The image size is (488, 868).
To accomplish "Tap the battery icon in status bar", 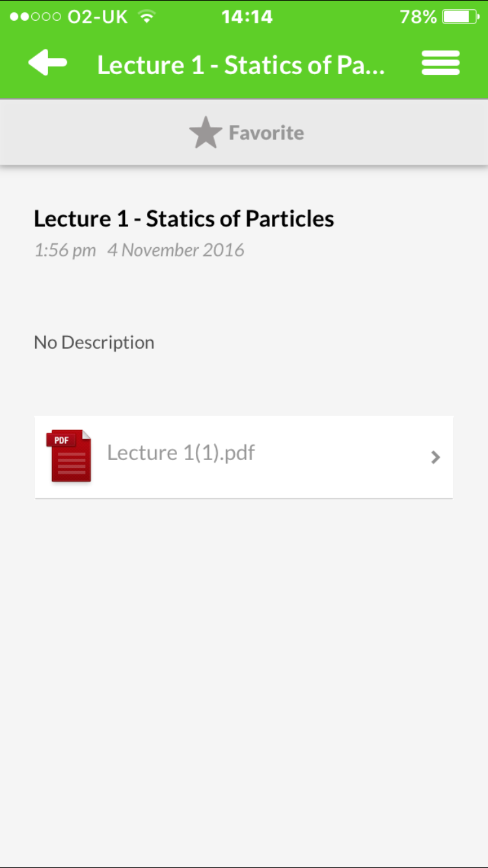I will [x=461, y=17].
